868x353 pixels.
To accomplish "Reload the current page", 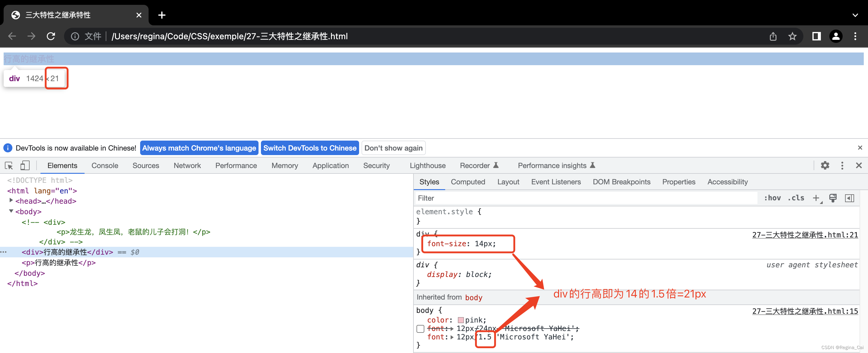I will click(x=51, y=36).
